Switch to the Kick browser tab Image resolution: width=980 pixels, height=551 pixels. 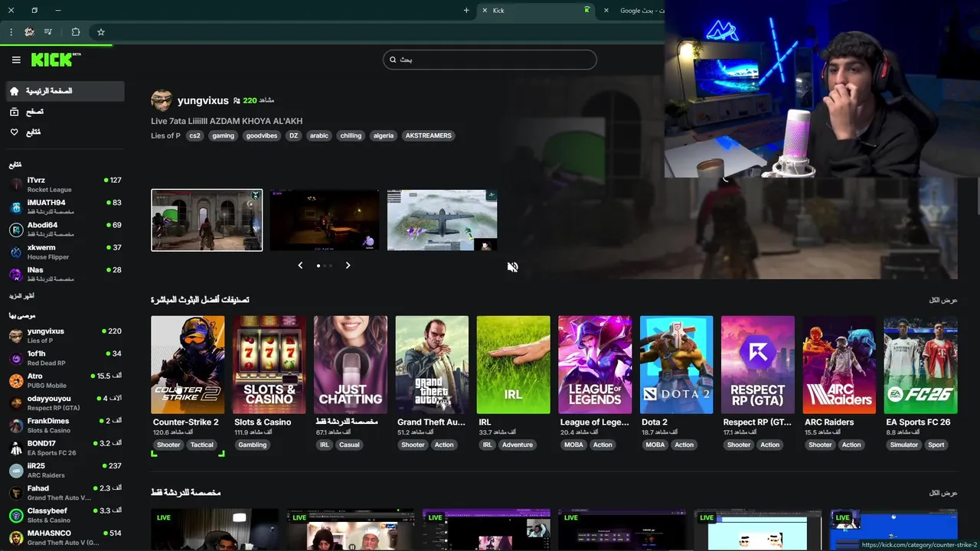[x=536, y=11]
